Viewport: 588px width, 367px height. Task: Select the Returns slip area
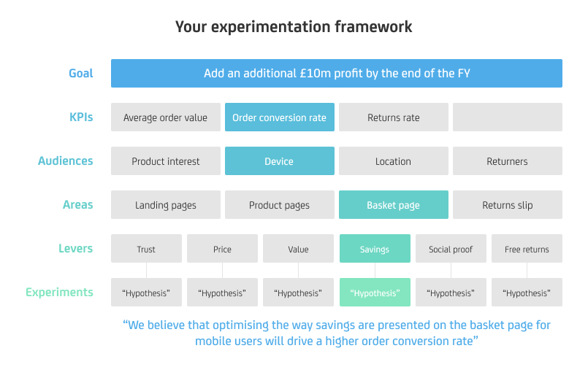pyautogui.click(x=508, y=205)
